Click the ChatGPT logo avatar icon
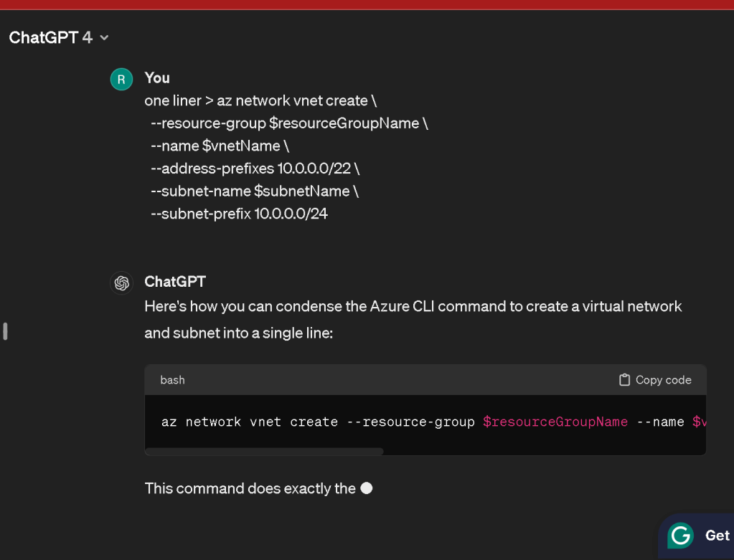The image size is (734, 560). point(122,283)
